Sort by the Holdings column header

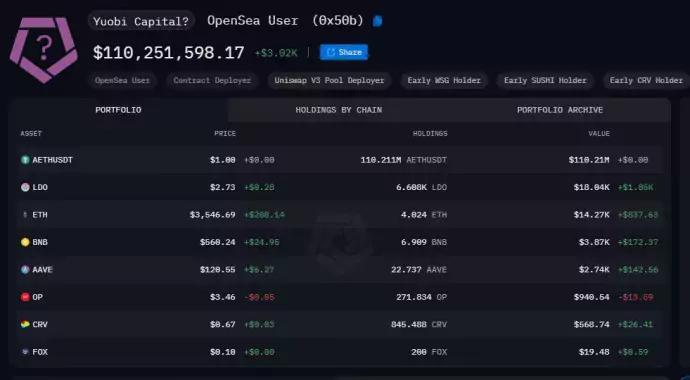coord(430,134)
